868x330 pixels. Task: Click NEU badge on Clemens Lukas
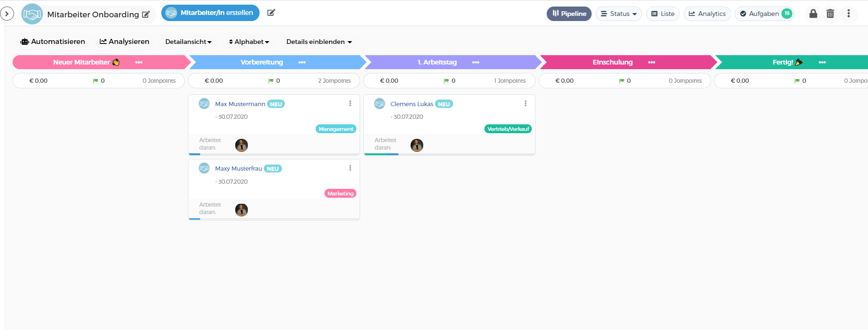pos(444,104)
